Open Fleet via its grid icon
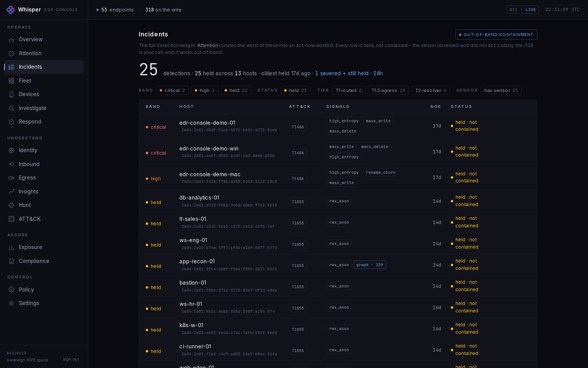This screenshot has height=368, width=588. pos(12,81)
